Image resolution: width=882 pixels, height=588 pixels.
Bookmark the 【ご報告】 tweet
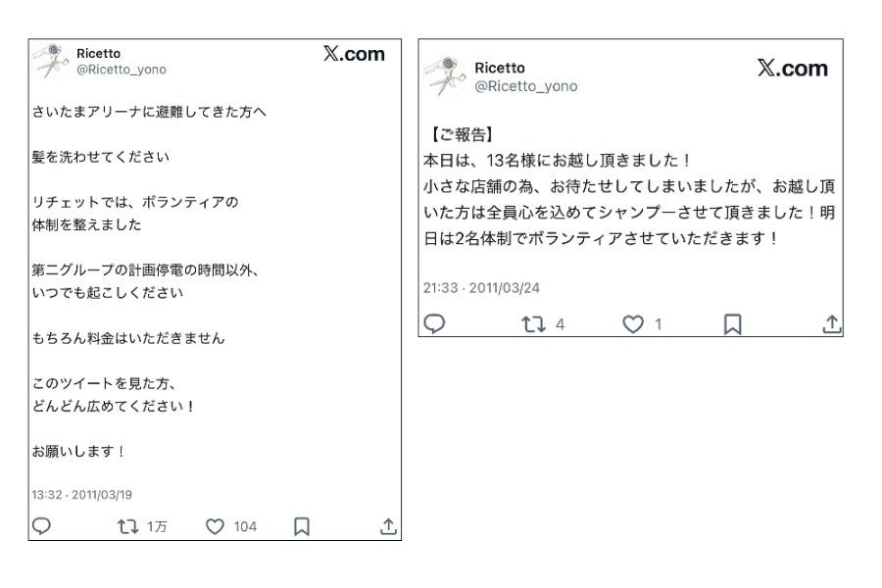[732, 323]
